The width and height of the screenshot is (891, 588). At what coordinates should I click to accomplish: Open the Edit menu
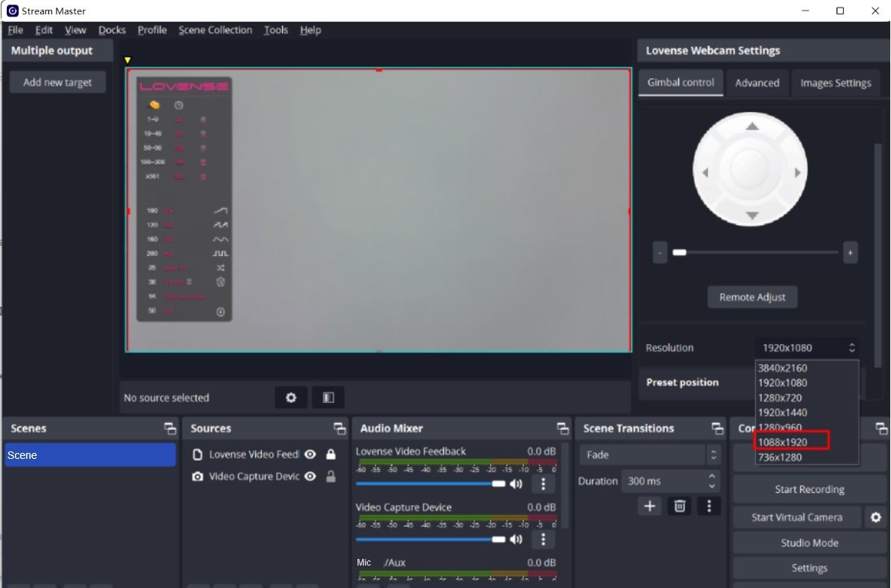44,30
